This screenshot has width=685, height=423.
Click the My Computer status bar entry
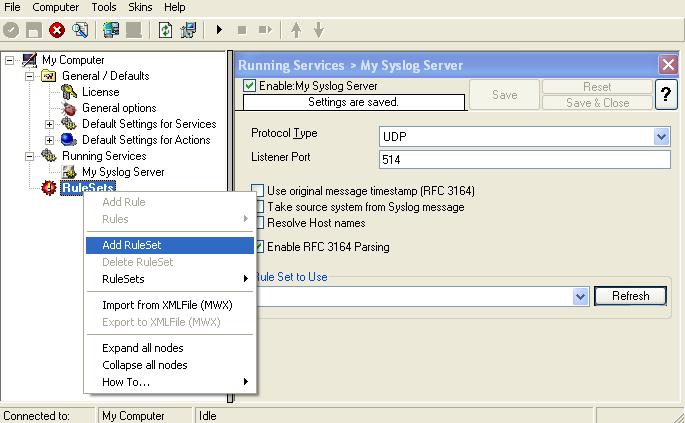click(145, 416)
